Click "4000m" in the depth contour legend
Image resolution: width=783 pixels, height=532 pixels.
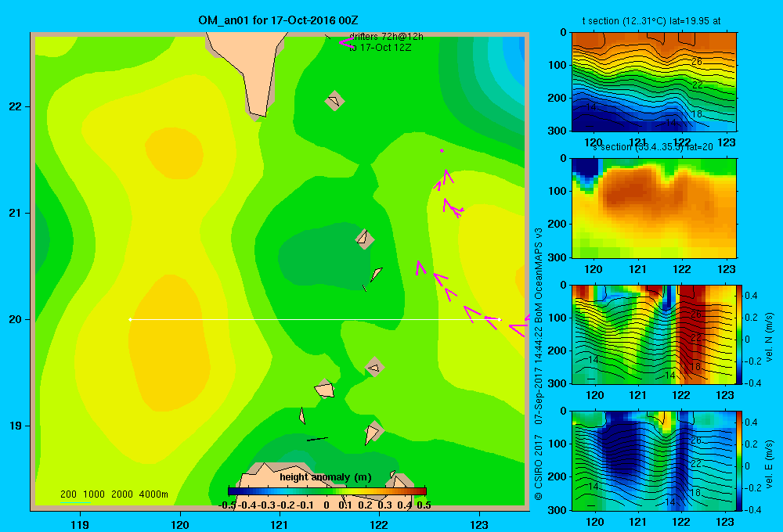click(x=153, y=494)
